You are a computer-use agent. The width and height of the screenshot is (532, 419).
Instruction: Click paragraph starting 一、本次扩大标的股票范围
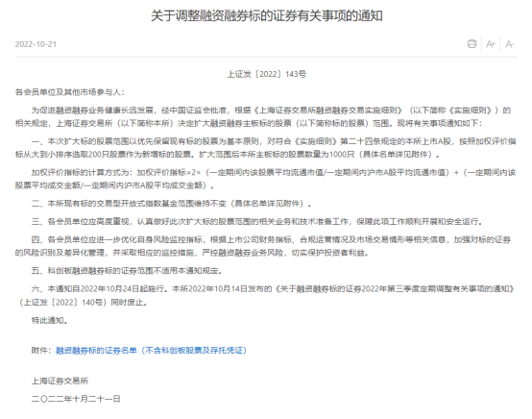point(266,148)
